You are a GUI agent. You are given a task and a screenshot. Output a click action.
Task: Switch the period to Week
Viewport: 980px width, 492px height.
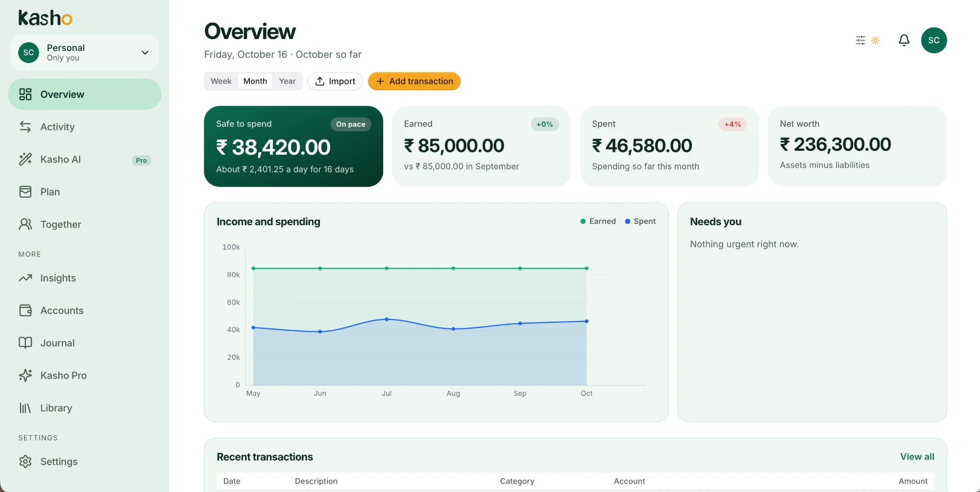click(221, 81)
